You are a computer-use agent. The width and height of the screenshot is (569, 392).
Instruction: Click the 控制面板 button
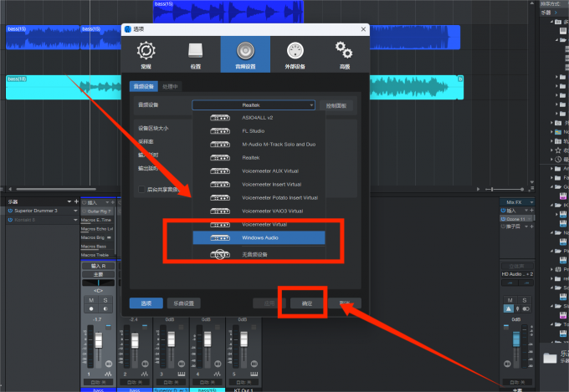pyautogui.click(x=336, y=106)
